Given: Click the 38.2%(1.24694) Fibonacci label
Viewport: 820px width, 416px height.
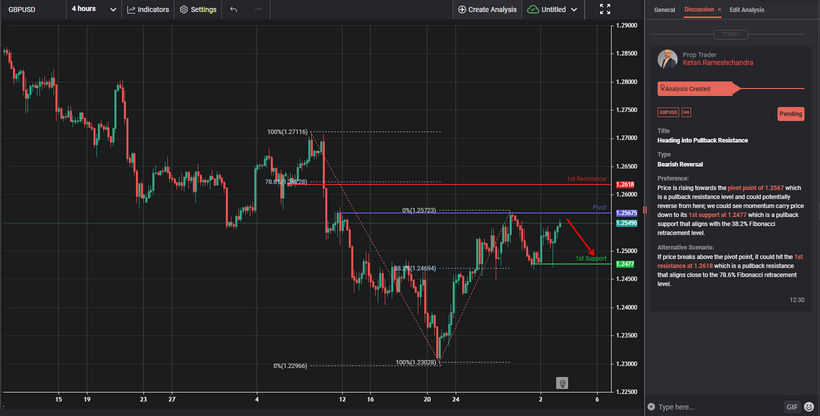Looking at the screenshot, I should click(415, 268).
